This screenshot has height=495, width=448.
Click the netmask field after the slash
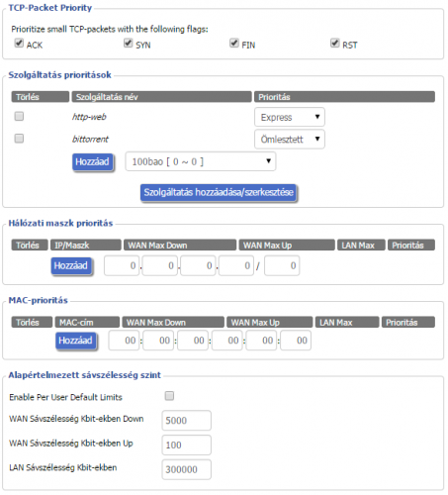click(x=282, y=265)
